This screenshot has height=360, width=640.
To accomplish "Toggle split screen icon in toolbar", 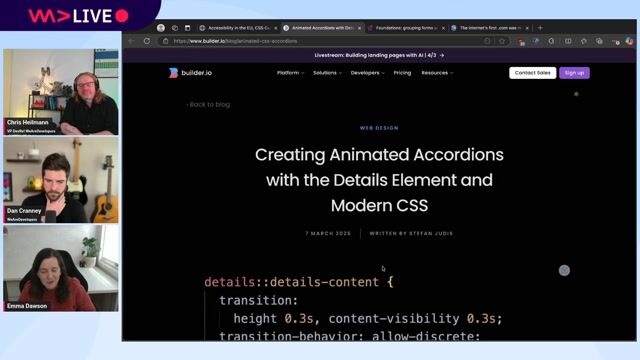I will pyautogui.click(x=568, y=41).
